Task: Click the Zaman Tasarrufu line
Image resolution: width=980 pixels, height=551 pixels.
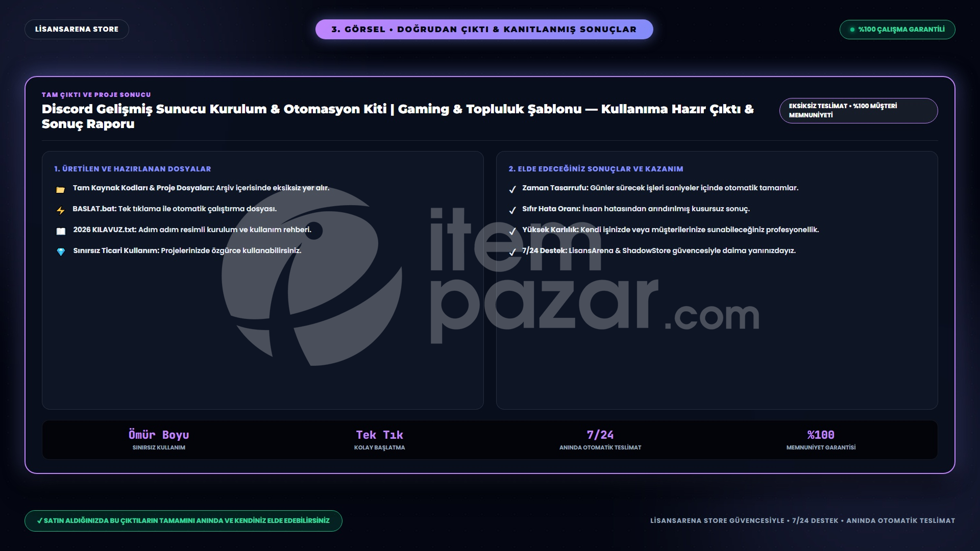Action: [x=660, y=188]
